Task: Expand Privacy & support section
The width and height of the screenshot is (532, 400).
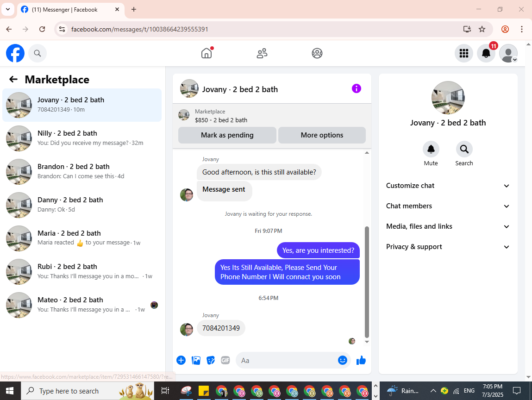Action: point(448,247)
